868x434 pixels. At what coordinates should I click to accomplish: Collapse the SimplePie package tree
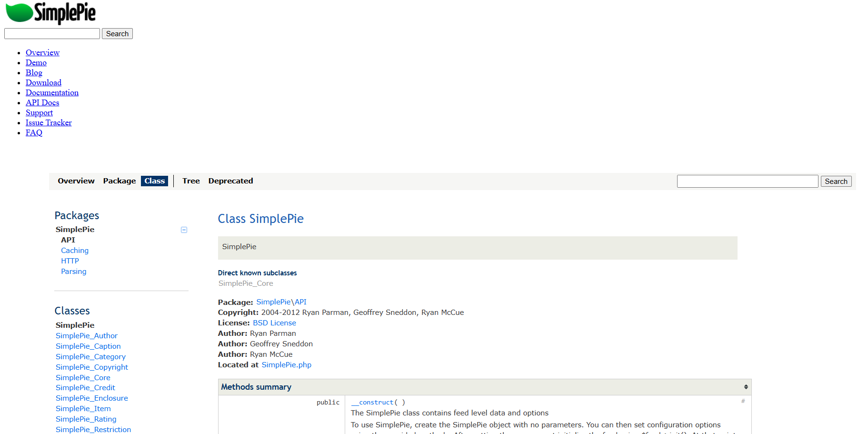[x=184, y=230]
